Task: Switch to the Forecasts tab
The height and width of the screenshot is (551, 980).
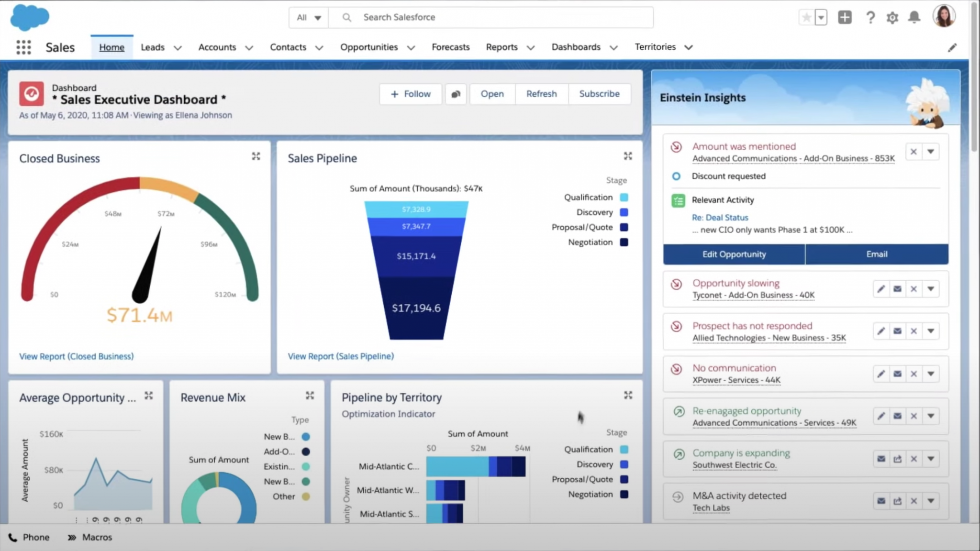Action: 450,47
